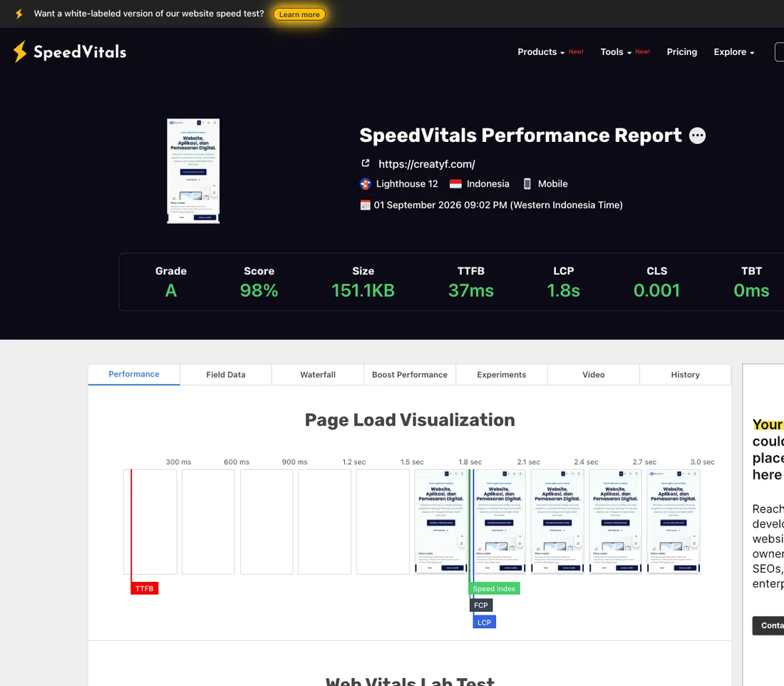Click the blue LCP timeline marker
This screenshot has height=686, width=784.
click(485, 623)
